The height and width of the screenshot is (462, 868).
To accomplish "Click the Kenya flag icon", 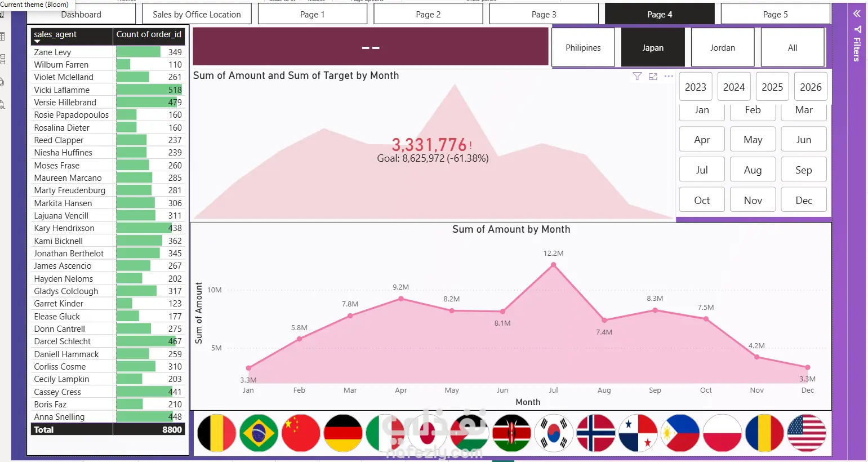I will coord(511,433).
